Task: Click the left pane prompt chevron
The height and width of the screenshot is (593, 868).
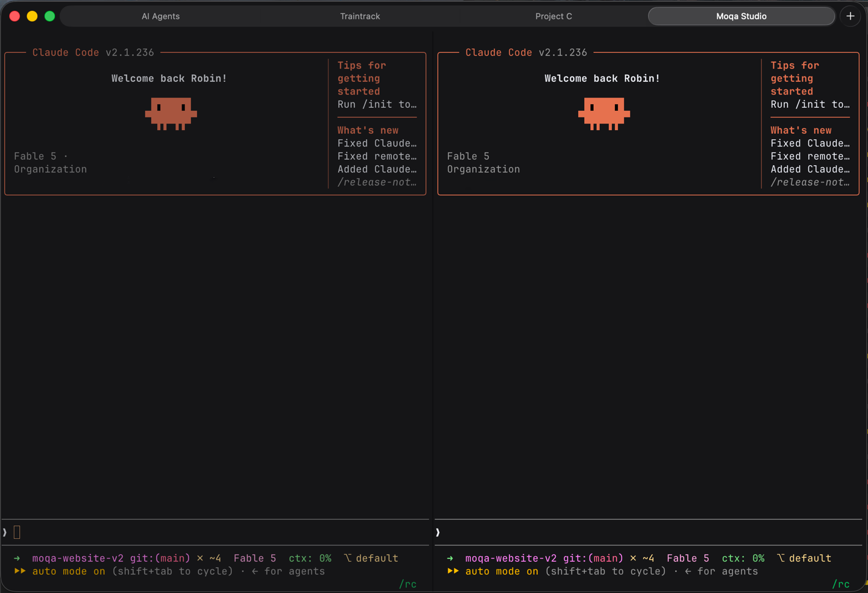Action: point(5,532)
